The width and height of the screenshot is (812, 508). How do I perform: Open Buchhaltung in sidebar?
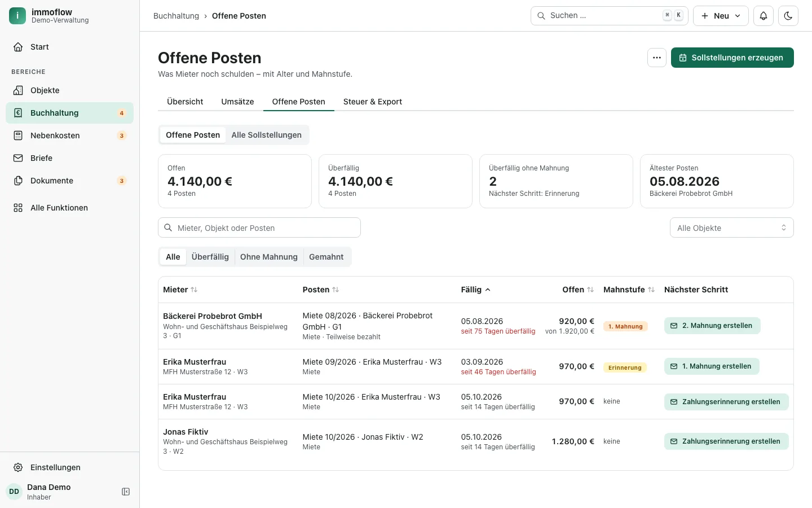[x=69, y=113]
